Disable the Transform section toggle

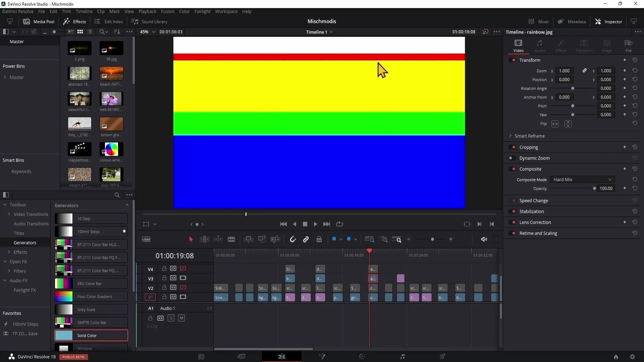point(513,60)
